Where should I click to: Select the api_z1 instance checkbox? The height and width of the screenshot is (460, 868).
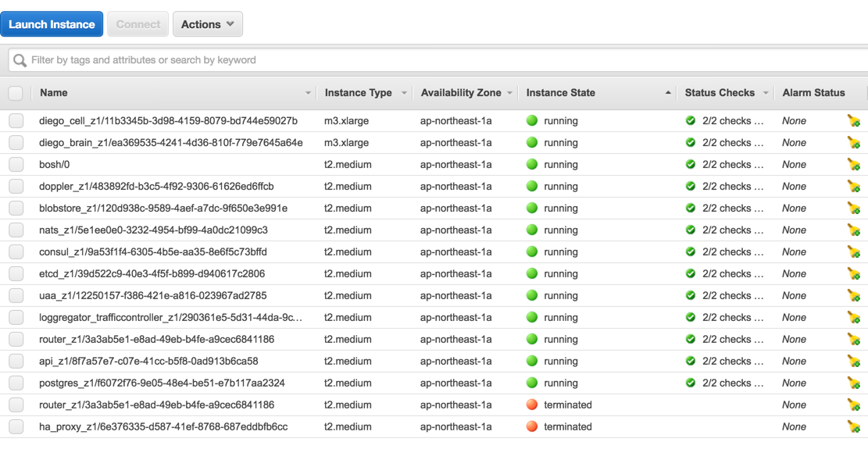coord(16,362)
